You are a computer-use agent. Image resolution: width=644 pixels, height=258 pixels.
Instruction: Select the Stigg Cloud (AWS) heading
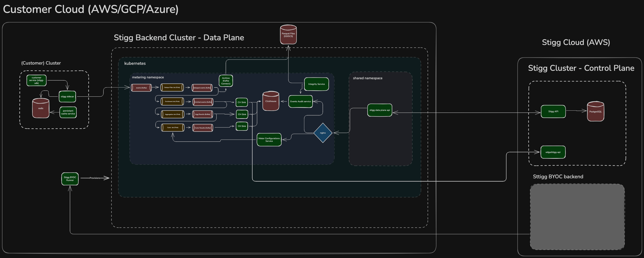point(576,42)
